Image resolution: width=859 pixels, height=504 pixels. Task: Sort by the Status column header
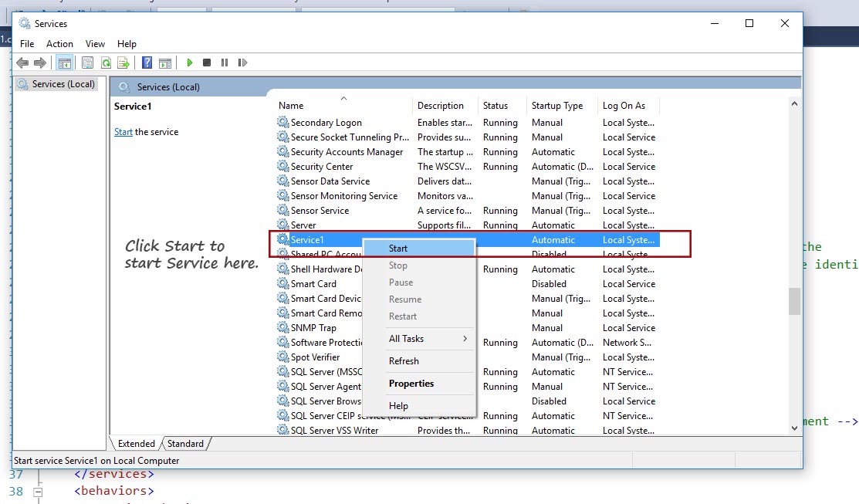pos(502,105)
